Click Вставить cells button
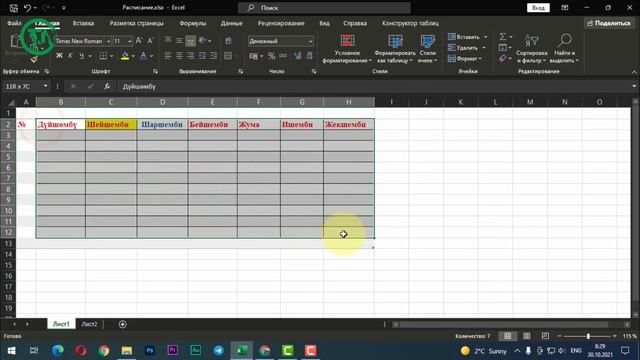This screenshot has height=360, width=640. (467, 37)
